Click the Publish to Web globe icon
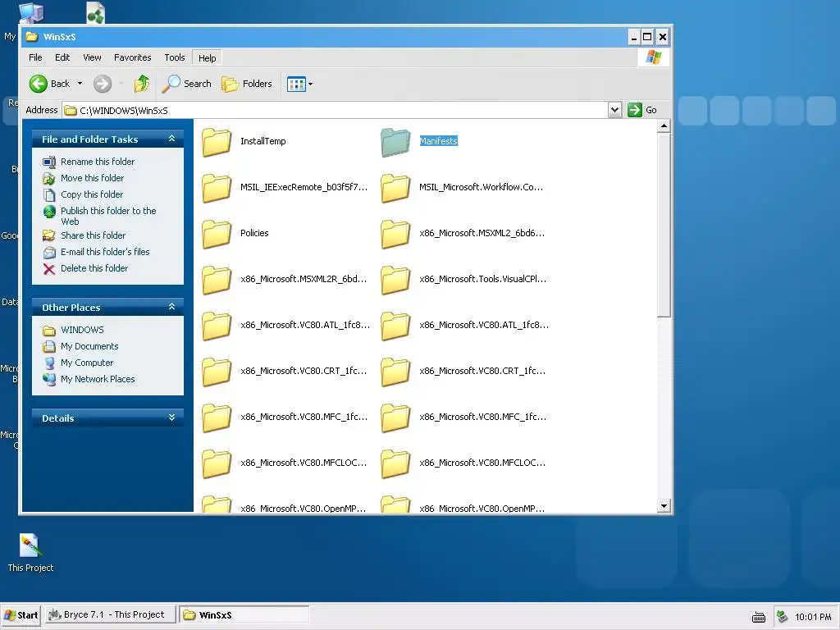This screenshot has height=630, width=840. click(48, 212)
